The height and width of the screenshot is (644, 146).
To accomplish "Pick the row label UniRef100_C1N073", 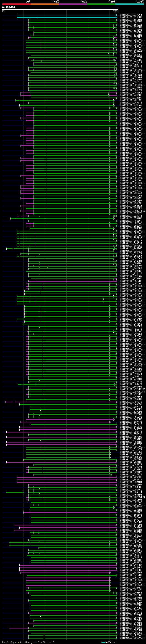I will (x=131, y=216).
